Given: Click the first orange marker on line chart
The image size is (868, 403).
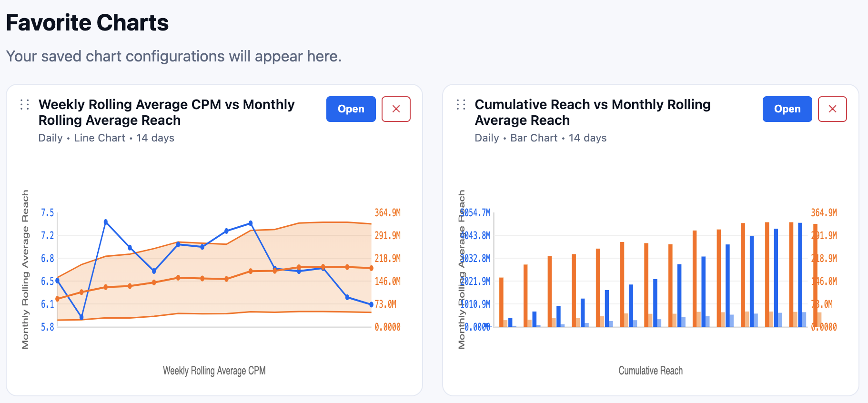Looking at the screenshot, I should click(x=58, y=299).
